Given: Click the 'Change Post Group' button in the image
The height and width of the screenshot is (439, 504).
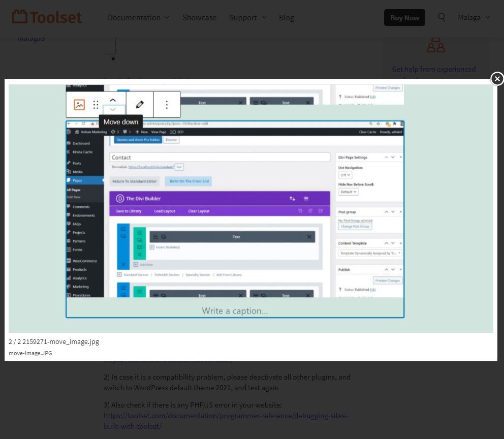Looking at the screenshot, I should coord(355,227).
